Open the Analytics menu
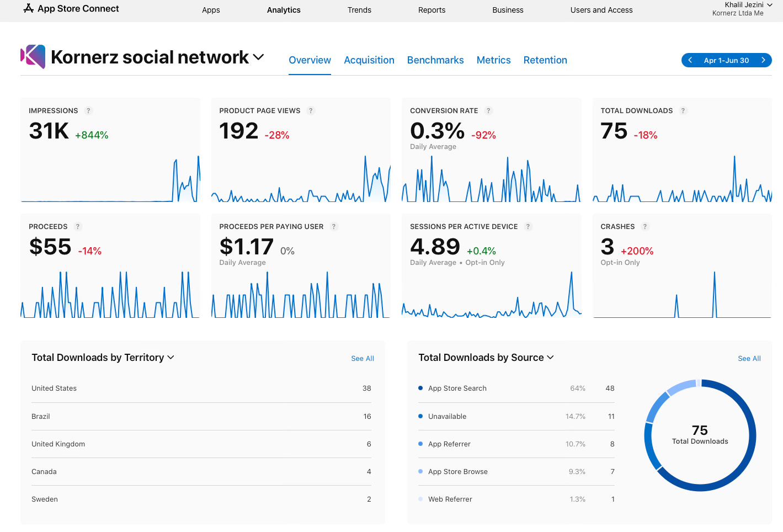This screenshot has height=532, width=783. pos(284,10)
